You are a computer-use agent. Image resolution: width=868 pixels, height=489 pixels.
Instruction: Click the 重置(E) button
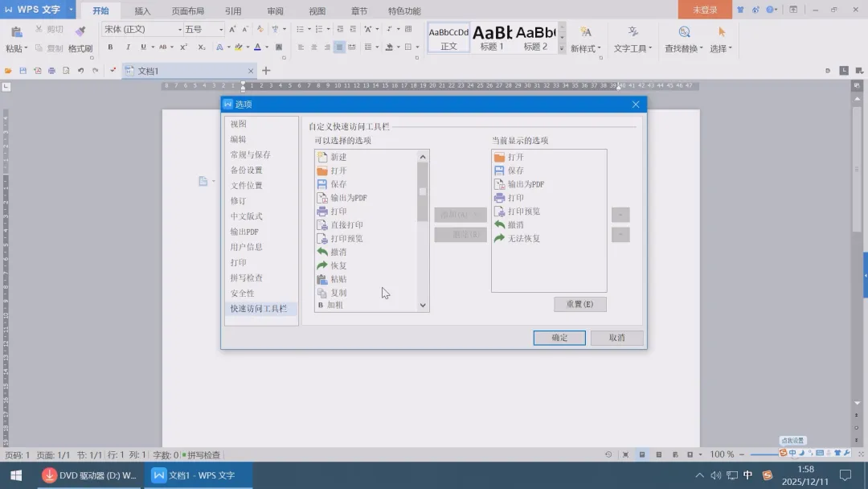pyautogui.click(x=580, y=304)
